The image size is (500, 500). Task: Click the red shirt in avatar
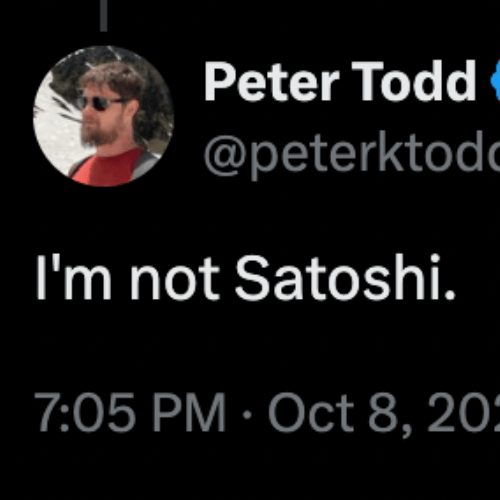click(x=108, y=168)
